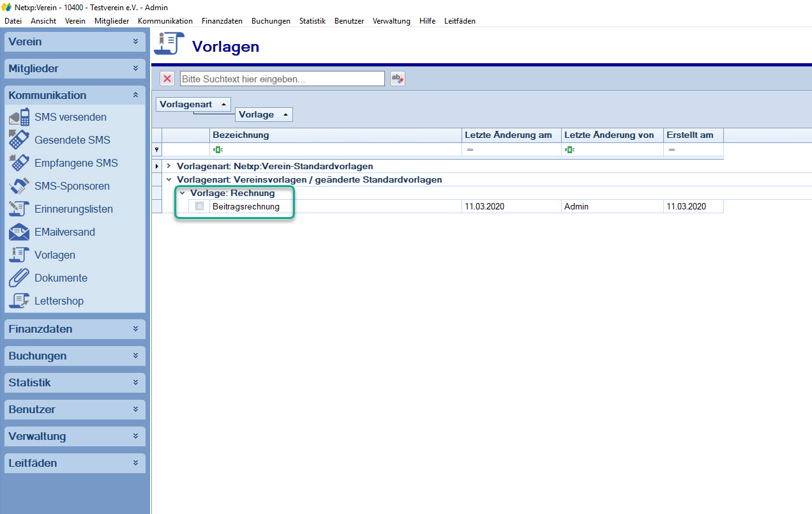Click the search text input field

pos(282,79)
